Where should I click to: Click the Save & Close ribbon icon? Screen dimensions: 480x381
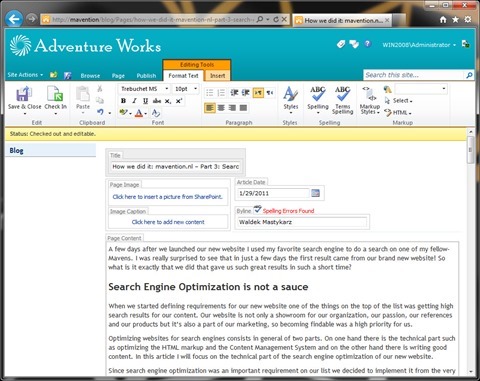24,94
